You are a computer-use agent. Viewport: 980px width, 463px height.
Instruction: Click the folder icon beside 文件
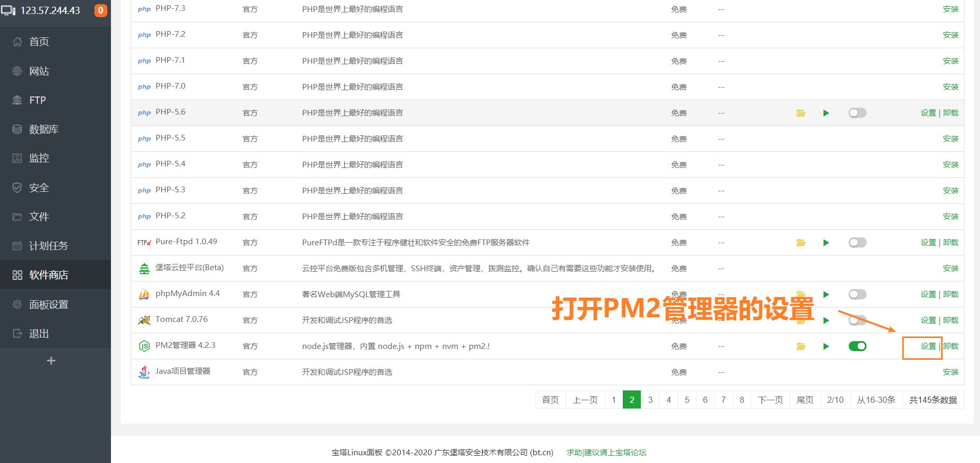tap(17, 217)
